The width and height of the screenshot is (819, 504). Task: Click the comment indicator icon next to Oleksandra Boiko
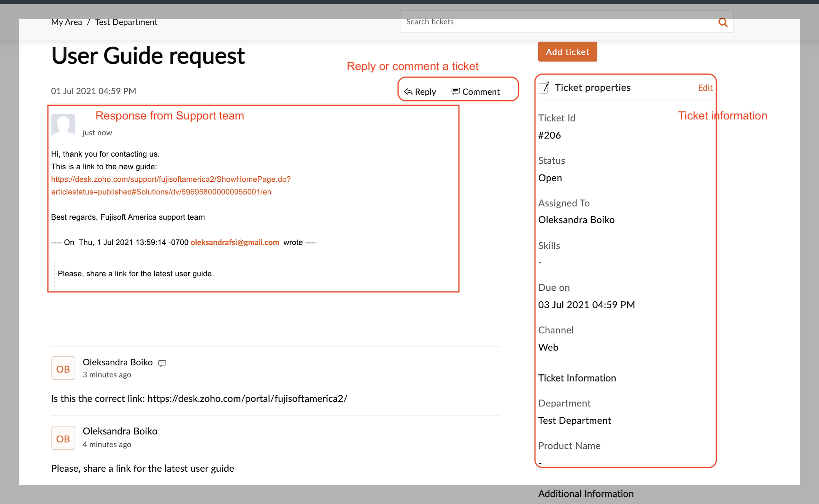(162, 363)
